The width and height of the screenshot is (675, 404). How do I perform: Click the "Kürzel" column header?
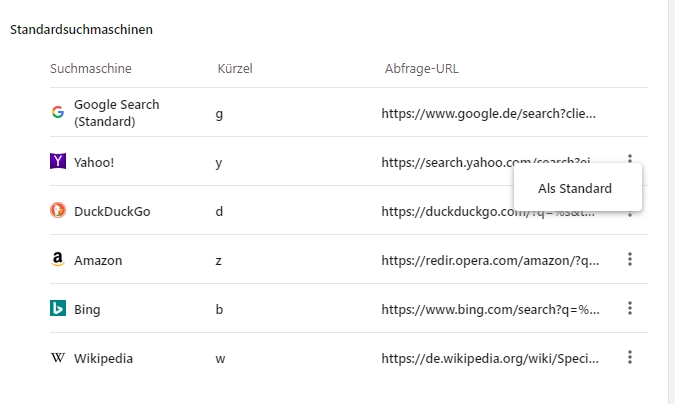(x=235, y=68)
